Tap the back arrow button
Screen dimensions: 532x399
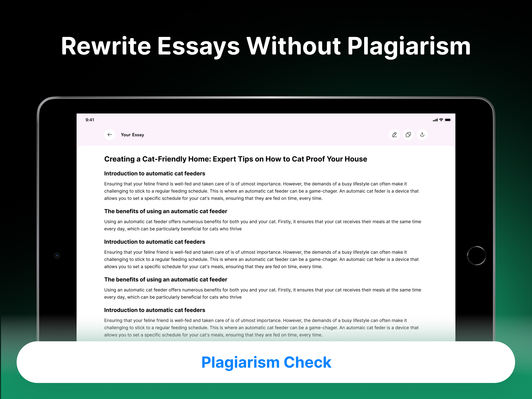coord(110,134)
